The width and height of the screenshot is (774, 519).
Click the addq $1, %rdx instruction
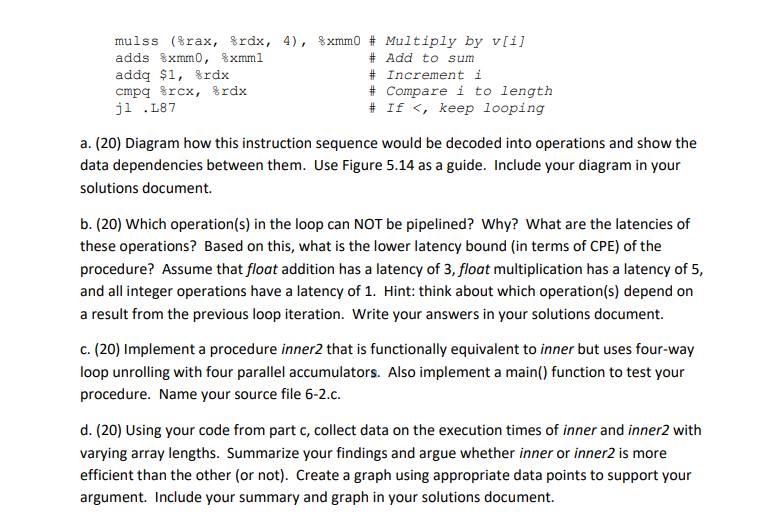click(172, 75)
